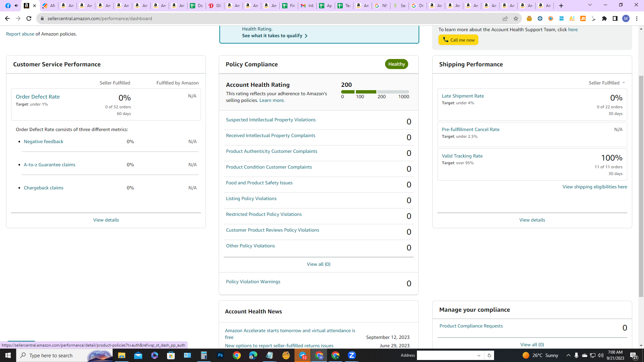The image size is (644, 362).
Task: Click the Windows search box
Action: point(65,355)
